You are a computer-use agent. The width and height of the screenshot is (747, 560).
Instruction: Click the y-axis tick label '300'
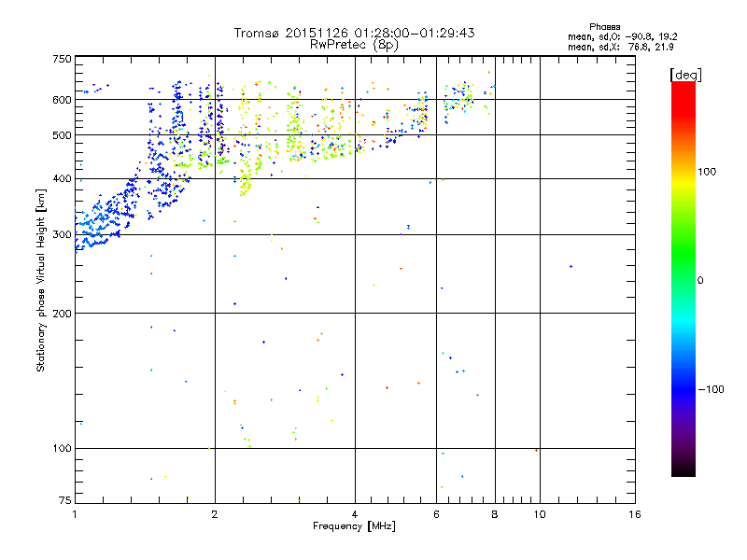62,235
